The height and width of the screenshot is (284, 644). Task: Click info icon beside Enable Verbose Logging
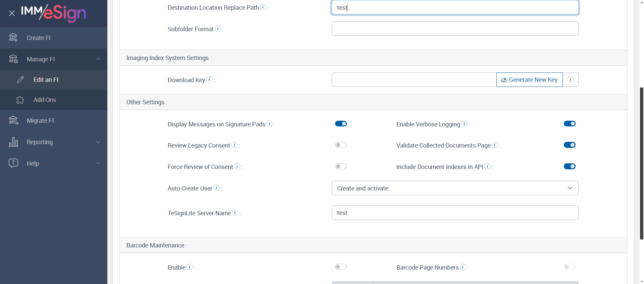coord(464,124)
